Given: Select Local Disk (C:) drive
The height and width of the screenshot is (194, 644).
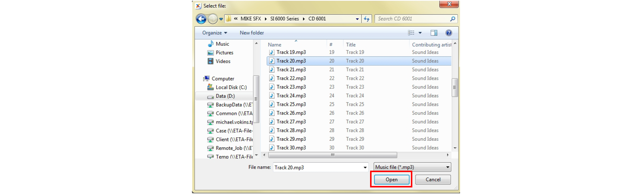Looking at the screenshot, I should click(231, 87).
